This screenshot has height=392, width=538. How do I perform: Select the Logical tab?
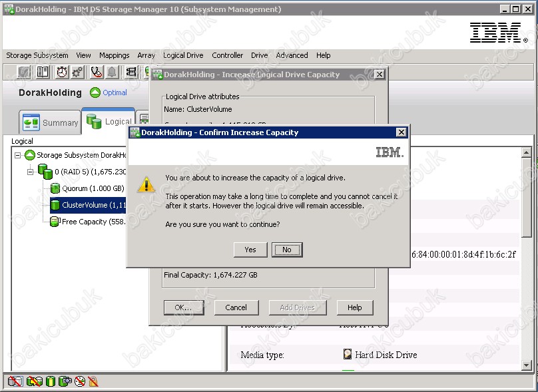click(x=109, y=121)
